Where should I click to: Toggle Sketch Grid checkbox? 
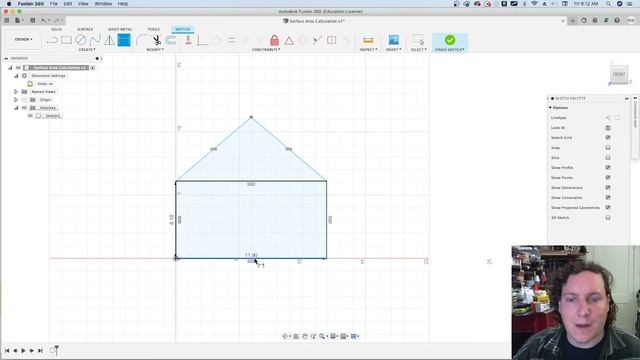[608, 138]
